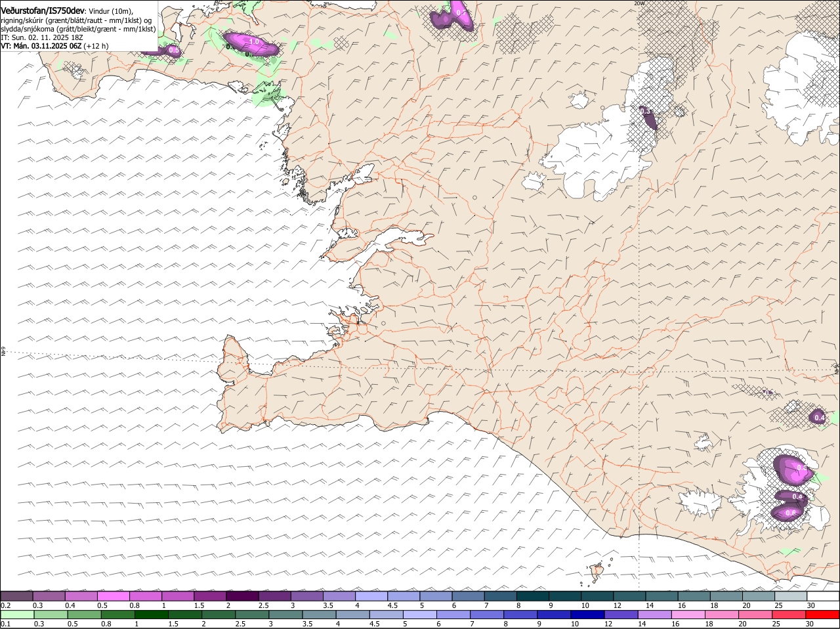
Task: Click the 0.4 precipitation label at right edge
Action: tap(819, 418)
